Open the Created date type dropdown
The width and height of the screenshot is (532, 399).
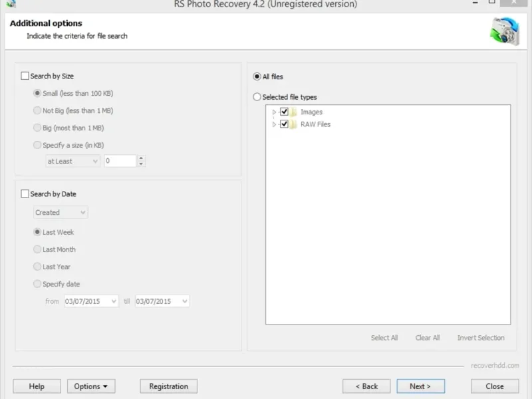[61, 213]
